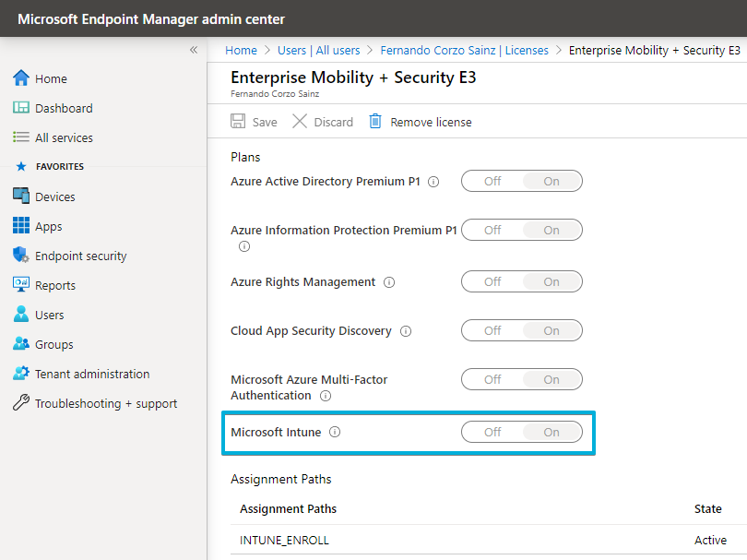The height and width of the screenshot is (560, 747).
Task: Show info for Microsoft Intune plan
Action: (x=335, y=432)
